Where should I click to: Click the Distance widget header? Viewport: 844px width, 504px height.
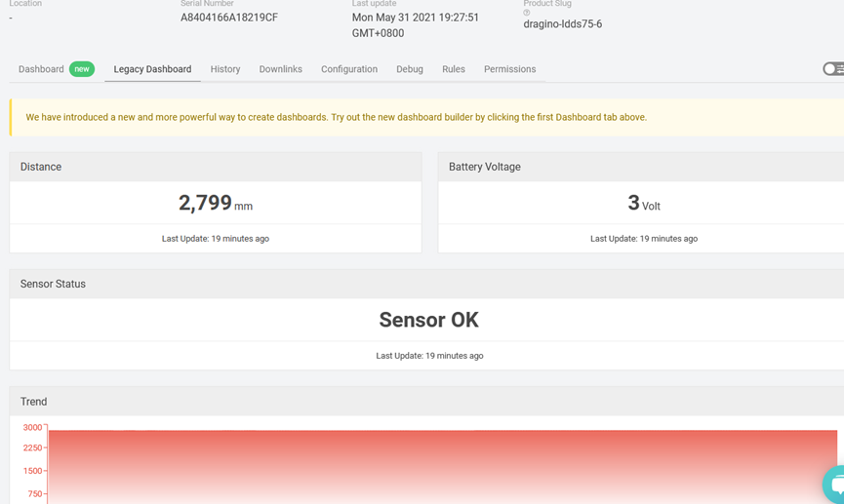(x=216, y=167)
